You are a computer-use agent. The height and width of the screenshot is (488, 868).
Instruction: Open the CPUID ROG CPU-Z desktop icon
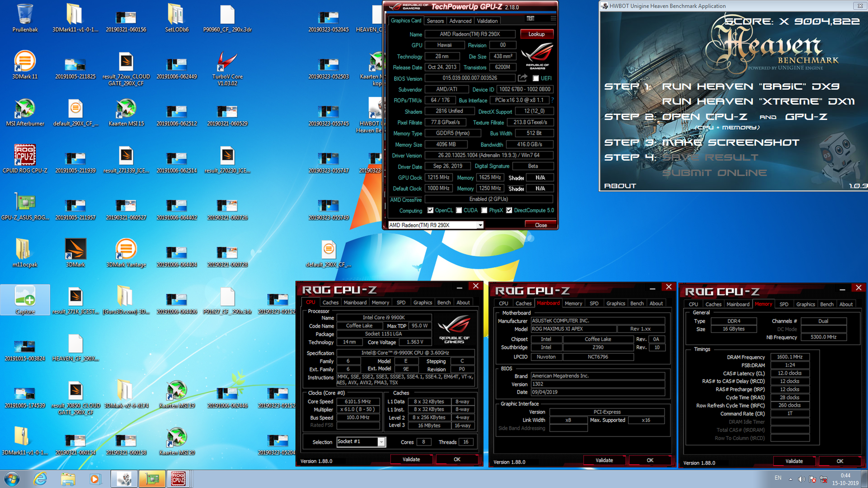[25, 159]
